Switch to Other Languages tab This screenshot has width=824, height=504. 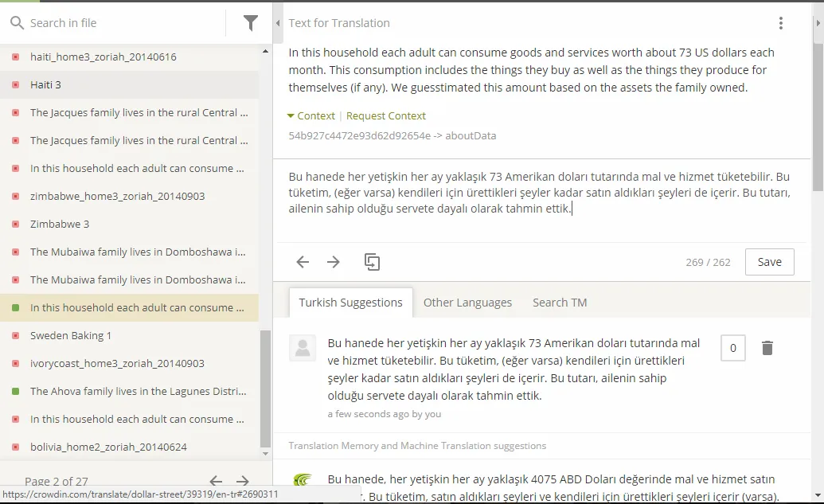coord(467,303)
